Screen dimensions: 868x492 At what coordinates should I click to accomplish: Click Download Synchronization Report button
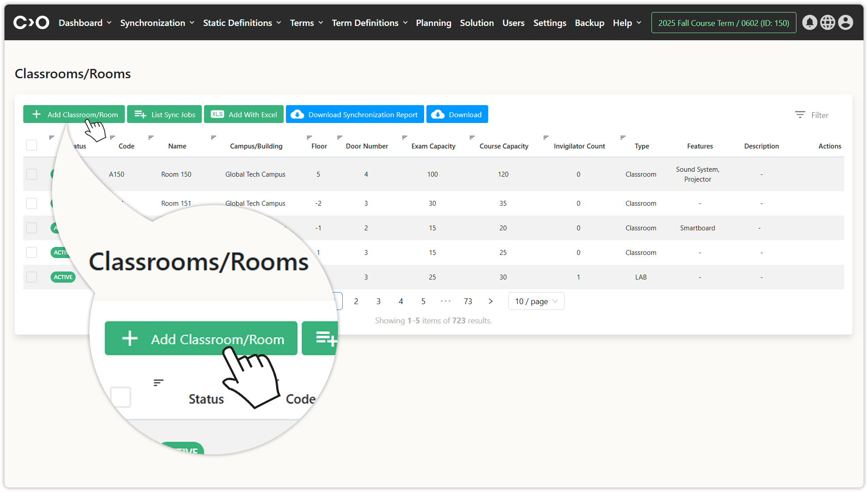click(x=355, y=115)
